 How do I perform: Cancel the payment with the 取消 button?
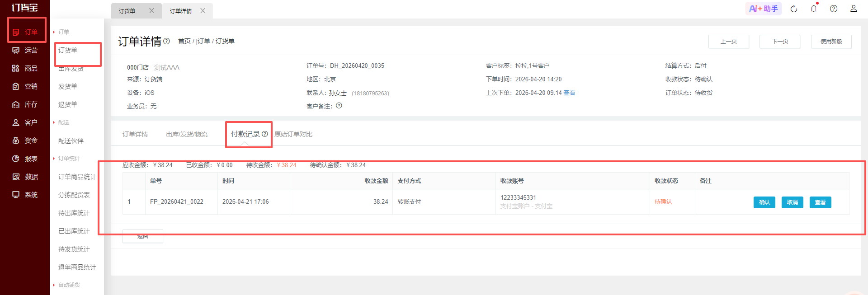[x=793, y=202]
